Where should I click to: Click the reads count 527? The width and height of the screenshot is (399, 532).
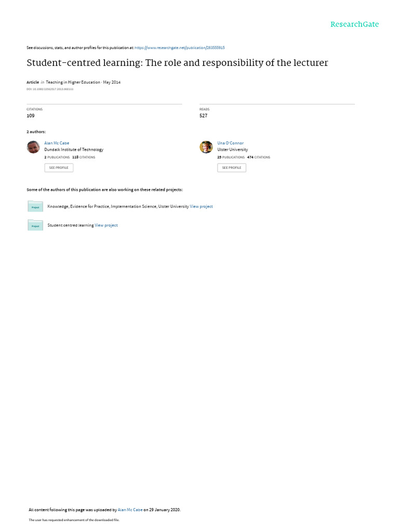tap(203, 116)
